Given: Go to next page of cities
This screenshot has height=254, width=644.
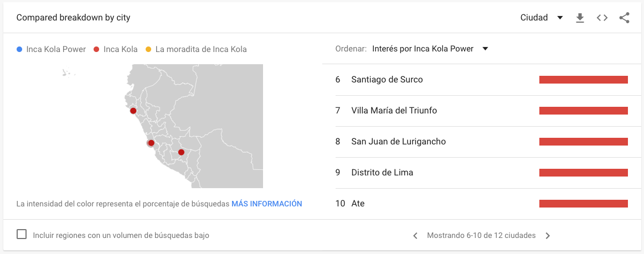Looking at the screenshot, I should click(548, 236).
